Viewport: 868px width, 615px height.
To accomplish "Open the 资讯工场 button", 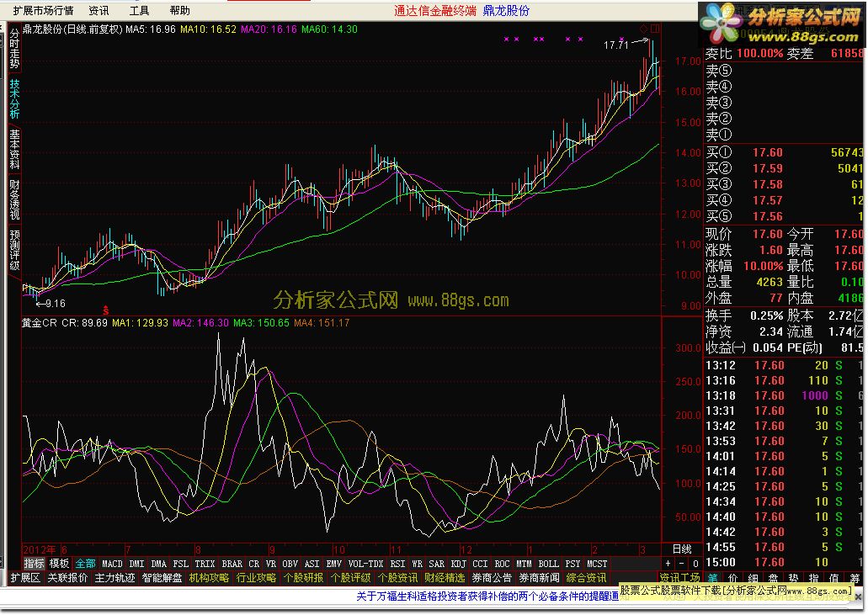I will (679, 578).
